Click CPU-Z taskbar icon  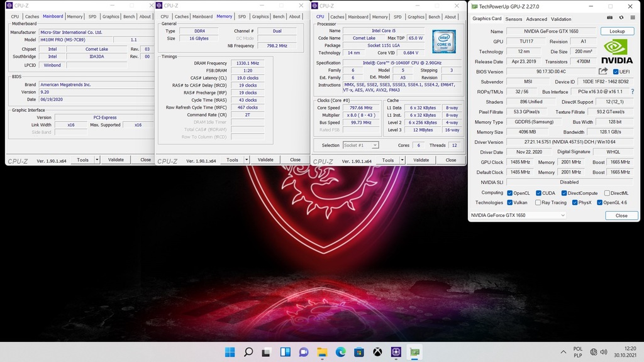coord(396,352)
